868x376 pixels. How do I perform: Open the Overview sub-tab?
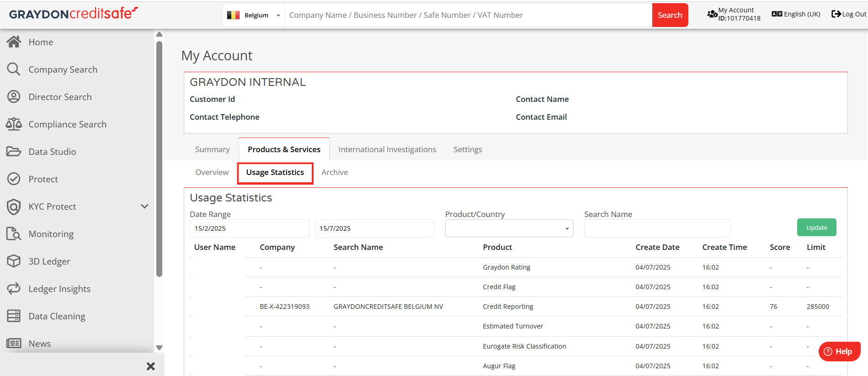[212, 172]
